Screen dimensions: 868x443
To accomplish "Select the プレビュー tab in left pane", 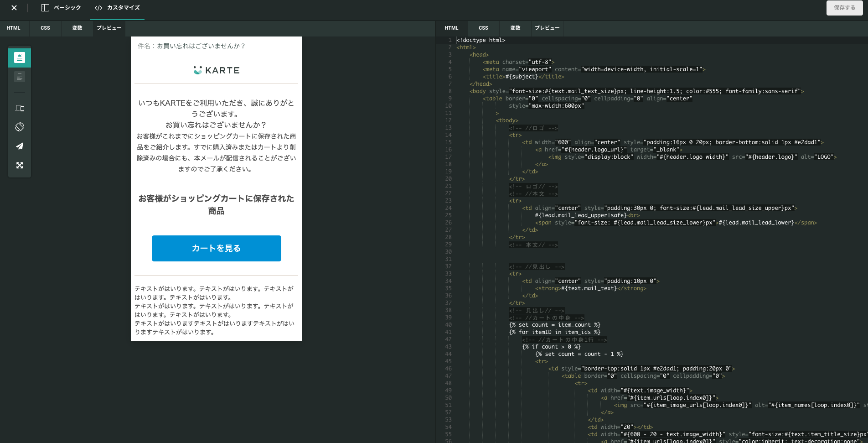I will (109, 28).
